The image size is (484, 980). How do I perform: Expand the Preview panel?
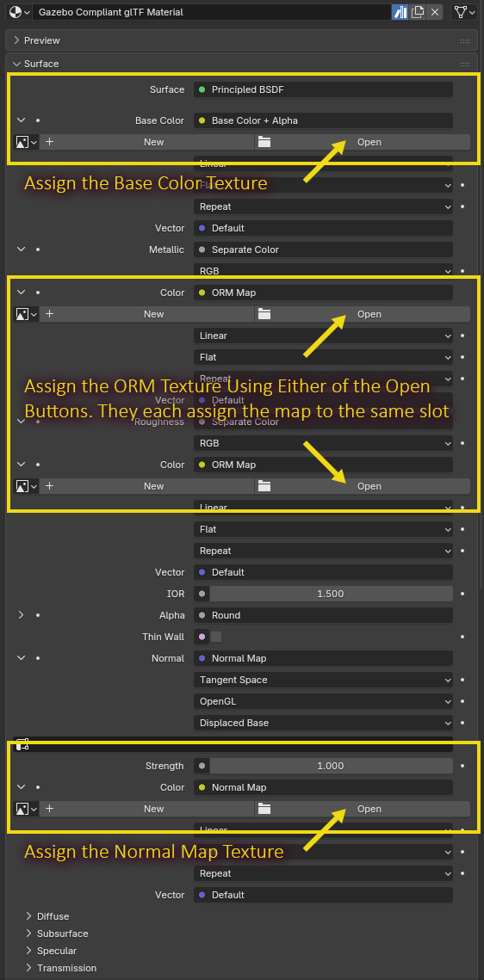[x=17, y=40]
